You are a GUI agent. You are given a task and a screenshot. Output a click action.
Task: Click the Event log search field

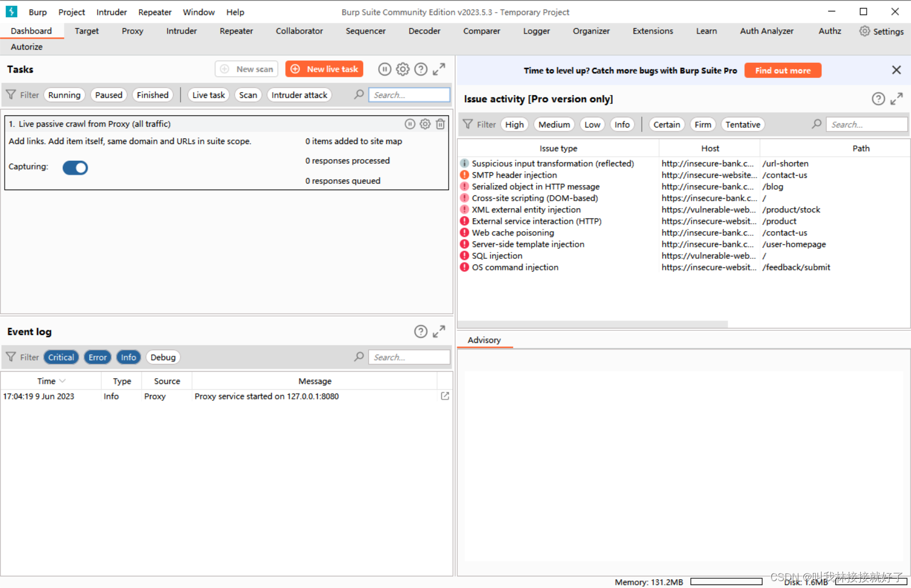coord(409,357)
